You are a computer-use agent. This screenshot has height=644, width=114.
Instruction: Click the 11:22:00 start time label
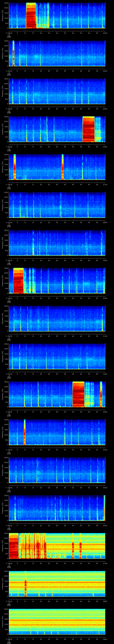pyautogui.click(x=9, y=33)
